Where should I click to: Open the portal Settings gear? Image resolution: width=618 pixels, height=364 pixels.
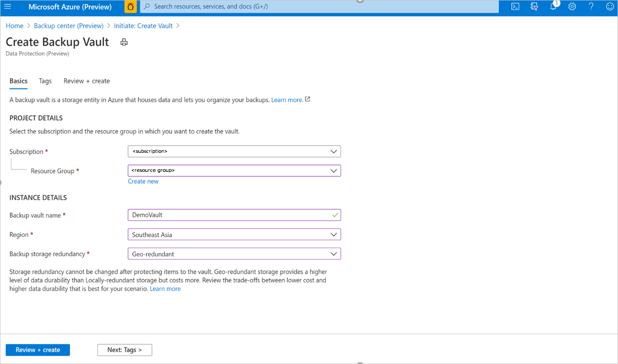(x=572, y=6)
